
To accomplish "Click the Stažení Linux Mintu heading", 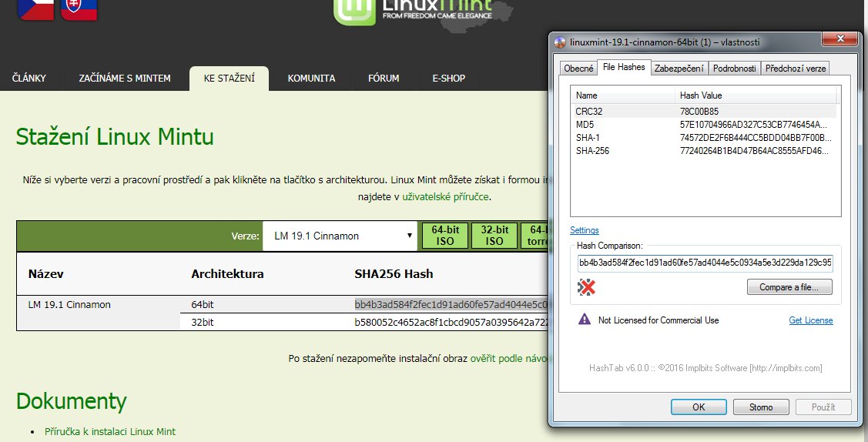I will click(x=115, y=136).
